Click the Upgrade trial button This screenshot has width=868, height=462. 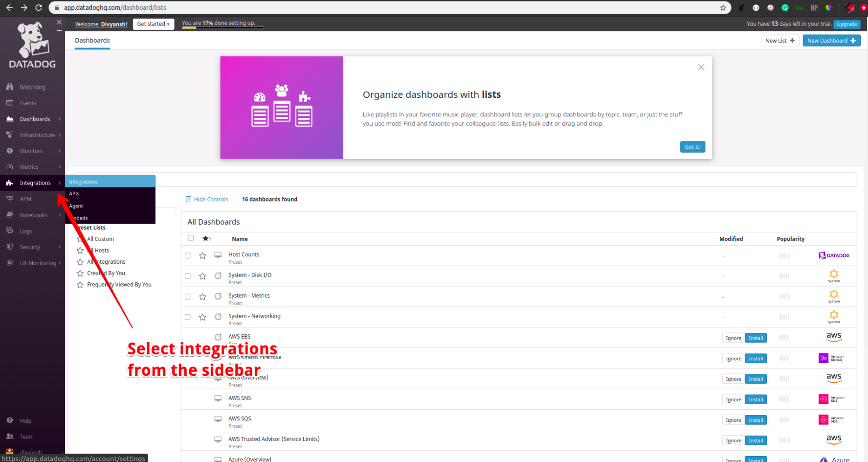[846, 24]
